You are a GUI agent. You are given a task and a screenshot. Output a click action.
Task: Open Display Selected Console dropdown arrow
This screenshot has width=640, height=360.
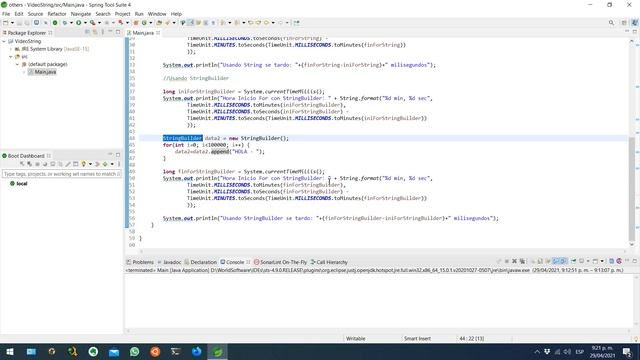pos(588,261)
